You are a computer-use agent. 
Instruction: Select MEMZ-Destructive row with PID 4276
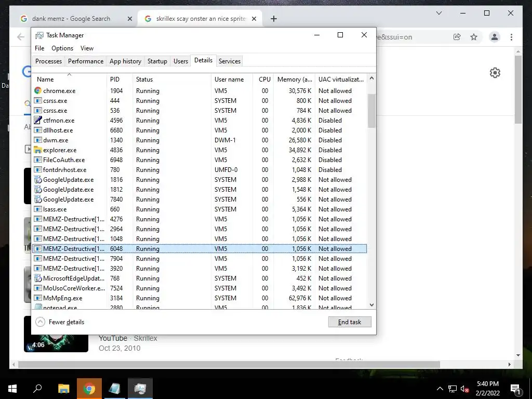tap(199, 219)
